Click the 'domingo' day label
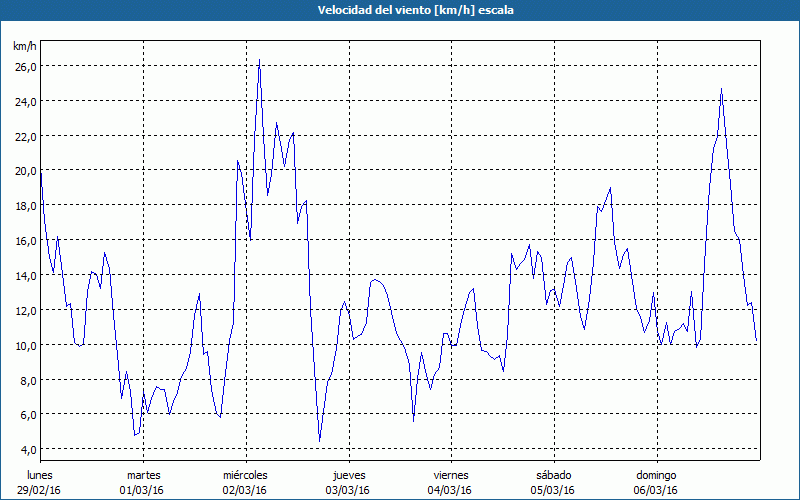 tap(655, 474)
